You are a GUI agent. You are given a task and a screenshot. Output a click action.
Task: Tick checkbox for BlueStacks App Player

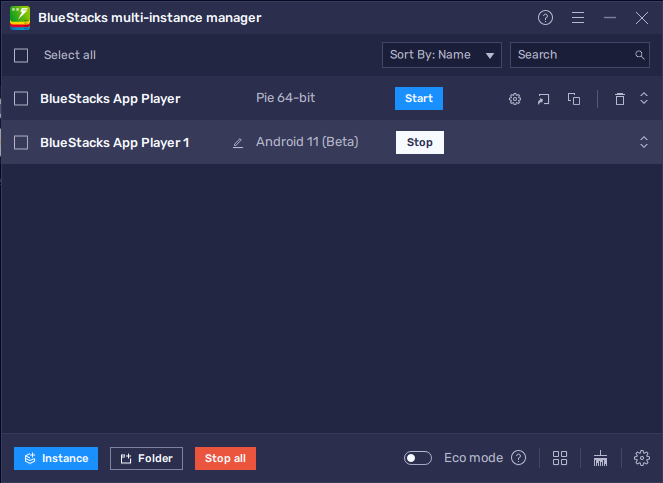pos(21,99)
